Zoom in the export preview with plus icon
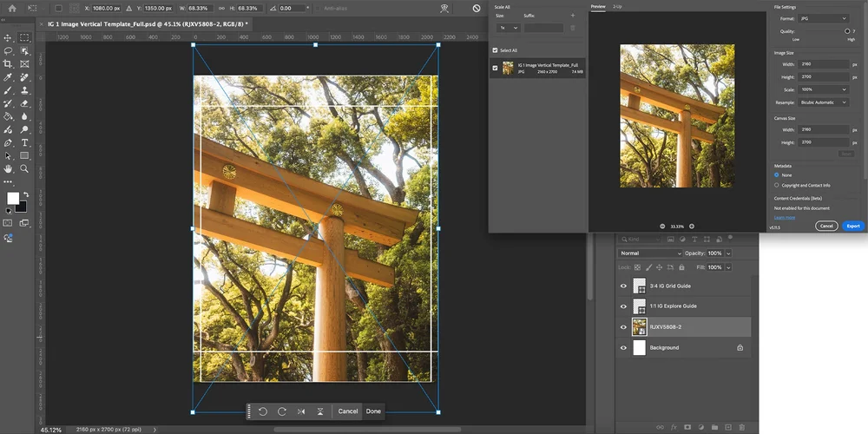 692,226
